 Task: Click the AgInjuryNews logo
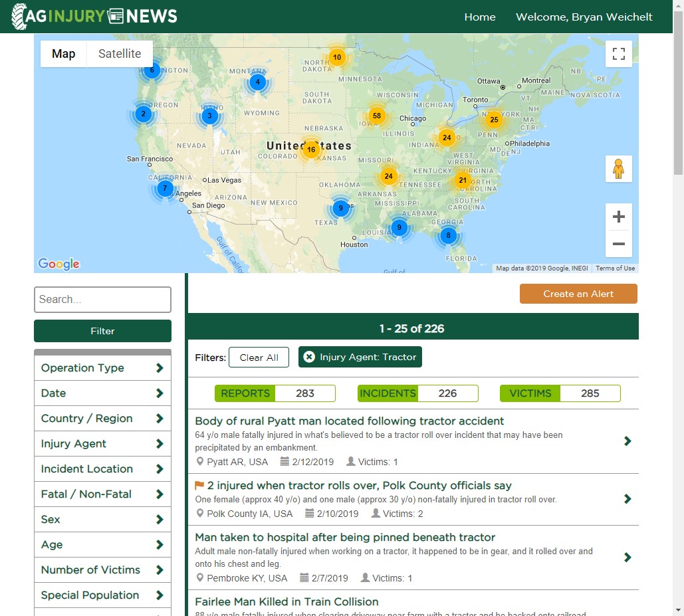click(x=94, y=16)
